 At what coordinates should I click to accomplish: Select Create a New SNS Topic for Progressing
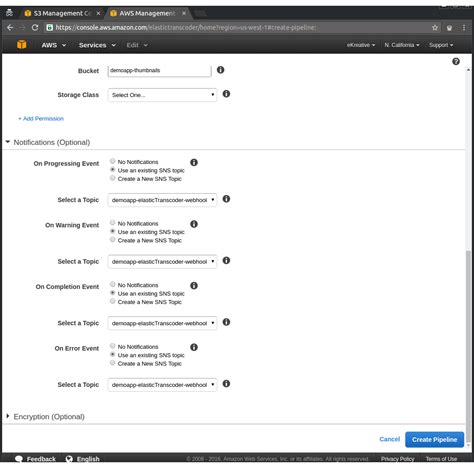coord(113,178)
